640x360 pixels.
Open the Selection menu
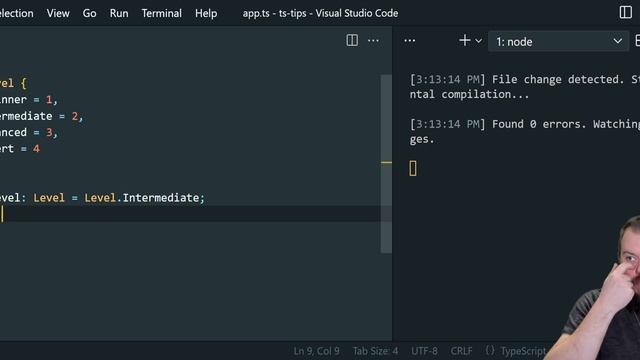coord(16,13)
